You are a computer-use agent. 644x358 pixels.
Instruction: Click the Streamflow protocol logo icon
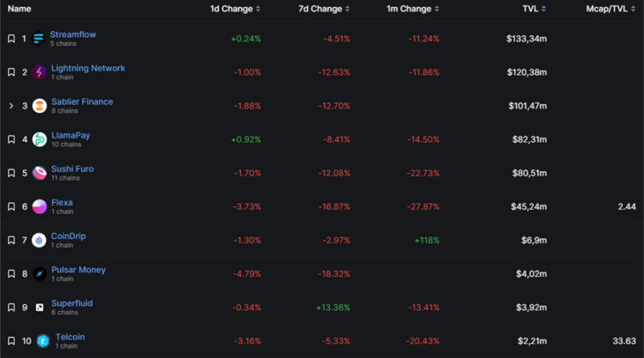(x=39, y=39)
